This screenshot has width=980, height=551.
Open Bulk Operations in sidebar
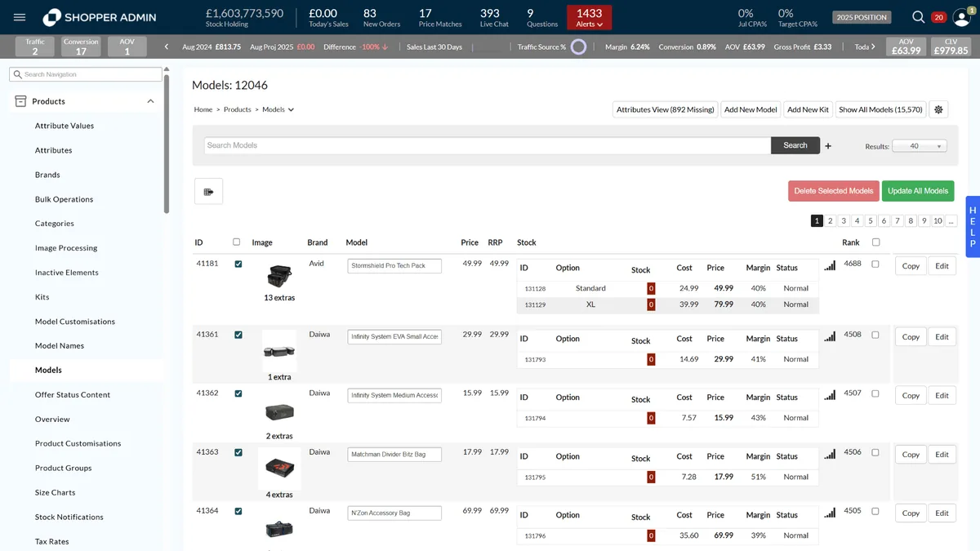[64, 199]
